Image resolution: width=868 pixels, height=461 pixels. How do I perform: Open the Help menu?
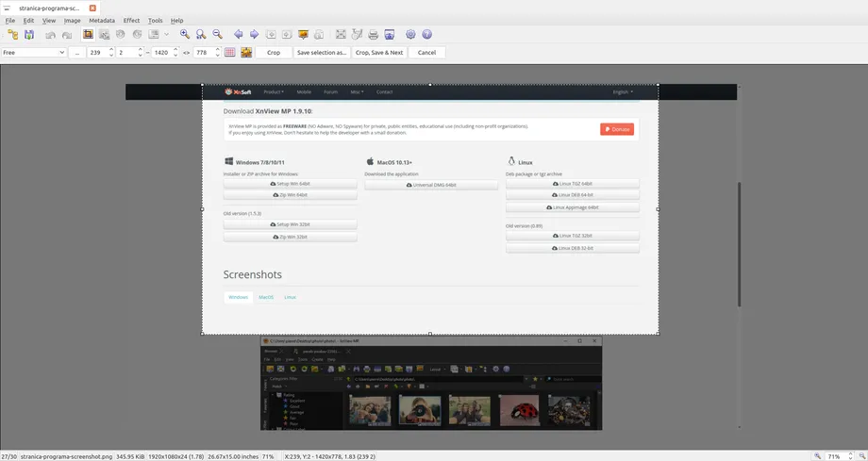(x=176, y=21)
